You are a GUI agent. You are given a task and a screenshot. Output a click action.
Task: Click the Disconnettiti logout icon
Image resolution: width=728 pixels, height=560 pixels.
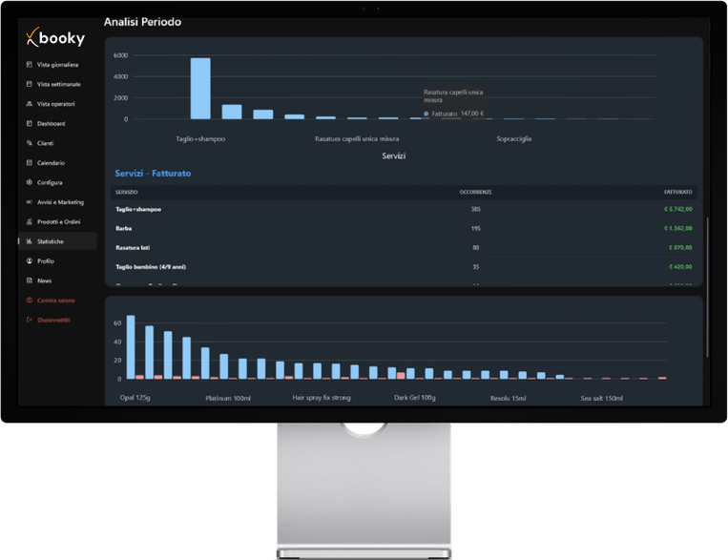point(30,320)
